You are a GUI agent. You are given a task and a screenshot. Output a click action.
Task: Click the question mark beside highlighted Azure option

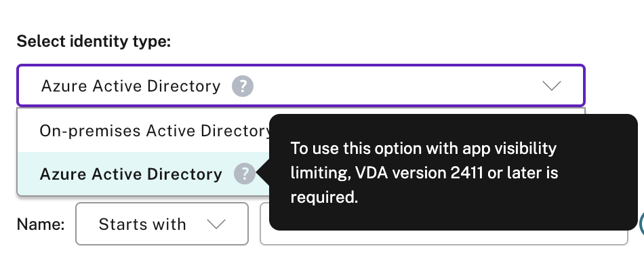coord(244,174)
